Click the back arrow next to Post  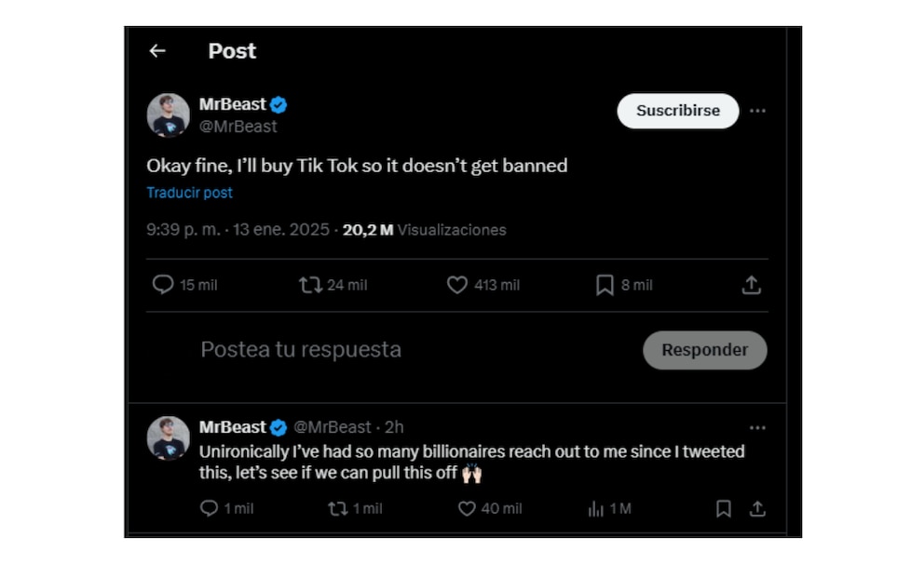[157, 51]
